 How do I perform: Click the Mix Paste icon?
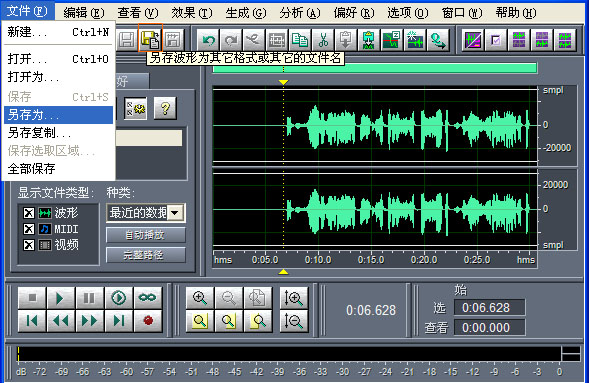tap(369, 39)
